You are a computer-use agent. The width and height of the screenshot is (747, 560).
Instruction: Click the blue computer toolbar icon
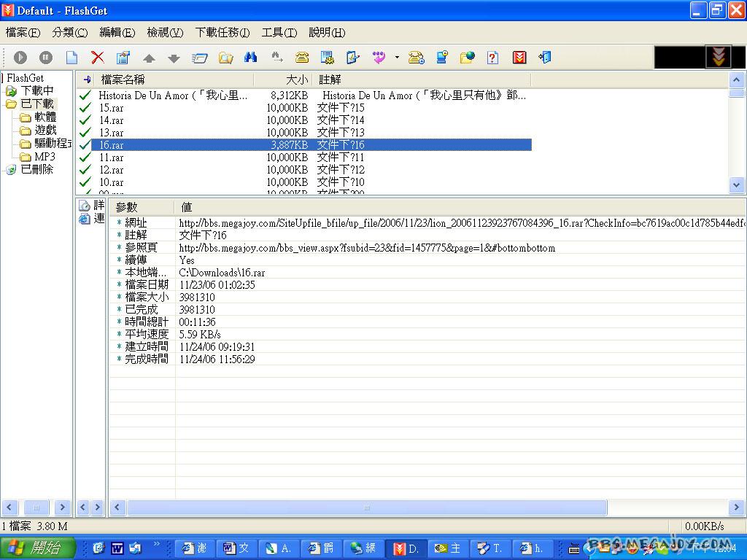tap(442, 58)
